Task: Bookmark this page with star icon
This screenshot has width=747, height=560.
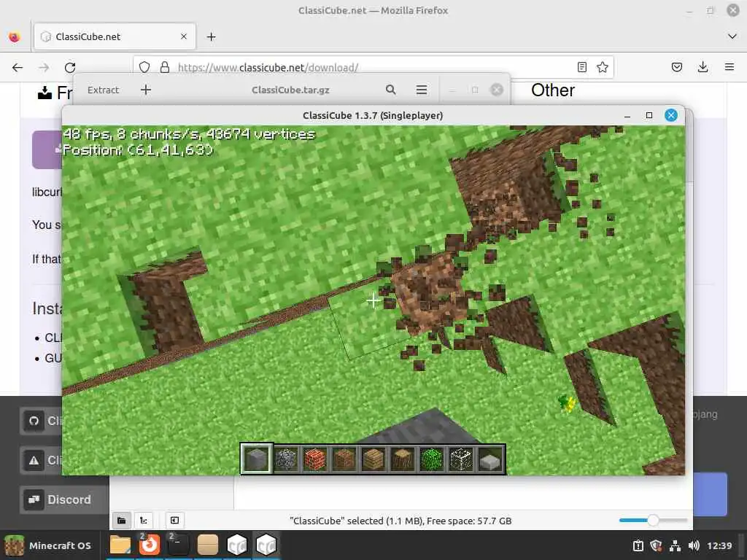Action: tap(602, 67)
